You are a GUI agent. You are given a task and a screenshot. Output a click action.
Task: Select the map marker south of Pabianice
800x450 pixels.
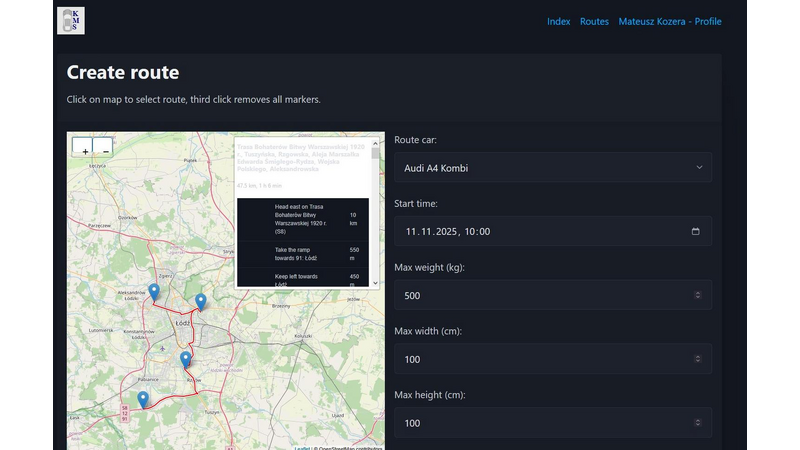click(143, 399)
